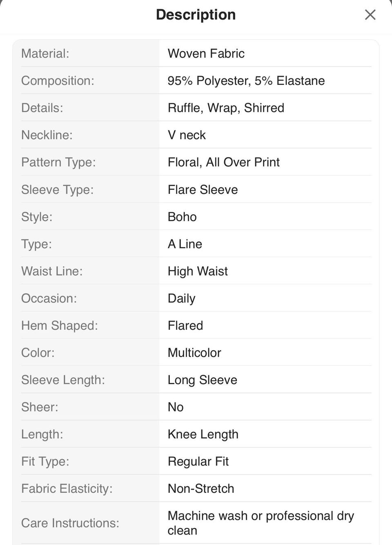The width and height of the screenshot is (392, 545).
Task: Click the Sheer label
Action: click(40, 407)
